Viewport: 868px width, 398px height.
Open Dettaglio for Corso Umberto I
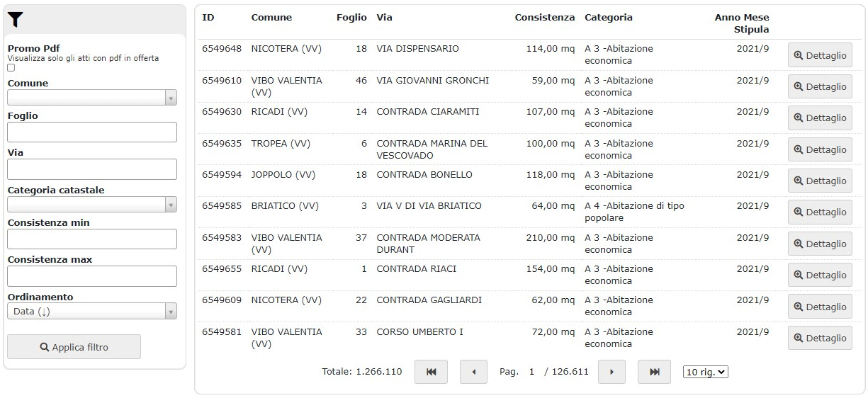tap(820, 338)
